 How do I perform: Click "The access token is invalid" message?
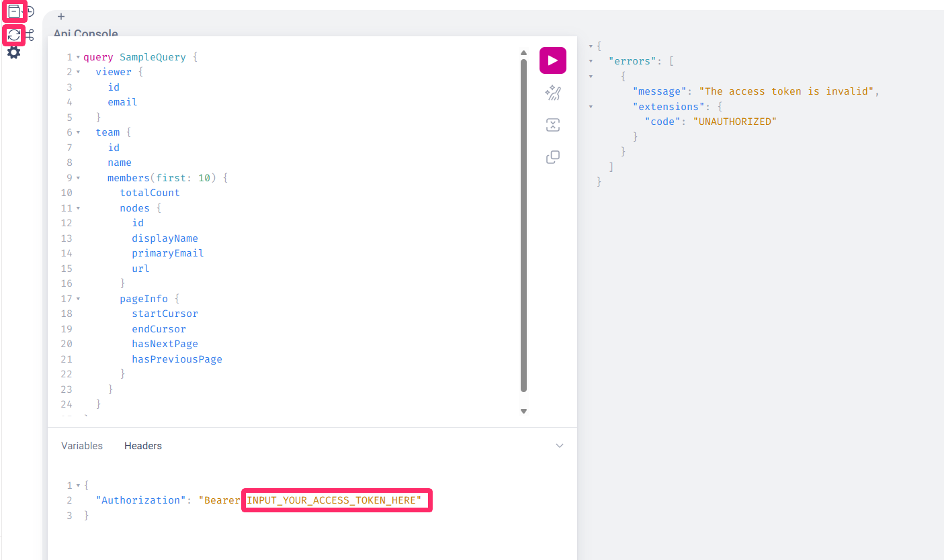[x=787, y=91]
